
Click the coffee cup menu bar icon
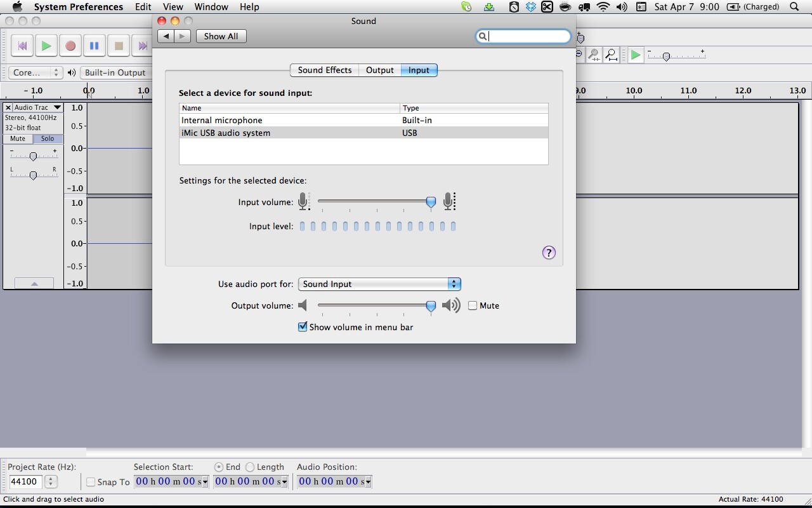[x=565, y=7]
